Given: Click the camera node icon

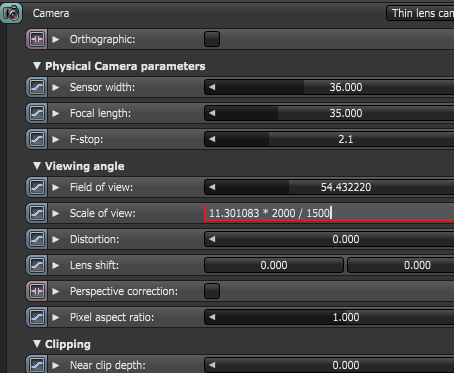Looking at the screenshot, I should (11, 13).
